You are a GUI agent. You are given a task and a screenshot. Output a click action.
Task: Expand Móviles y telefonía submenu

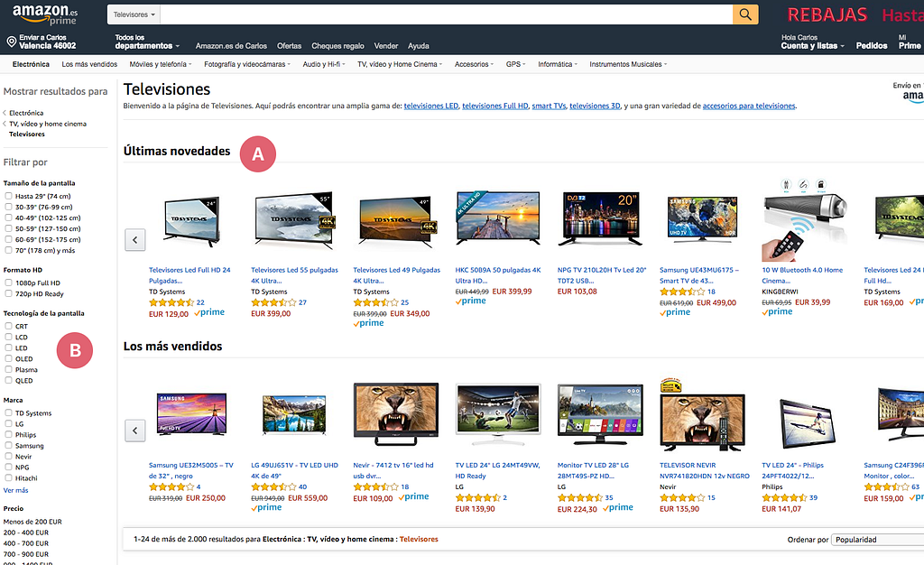(x=160, y=64)
